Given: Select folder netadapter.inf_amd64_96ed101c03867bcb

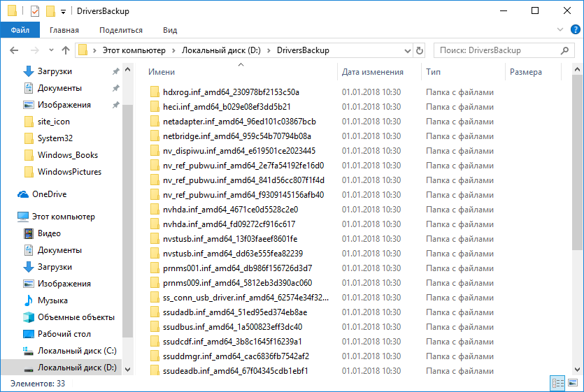Looking at the screenshot, I should 239,122.
